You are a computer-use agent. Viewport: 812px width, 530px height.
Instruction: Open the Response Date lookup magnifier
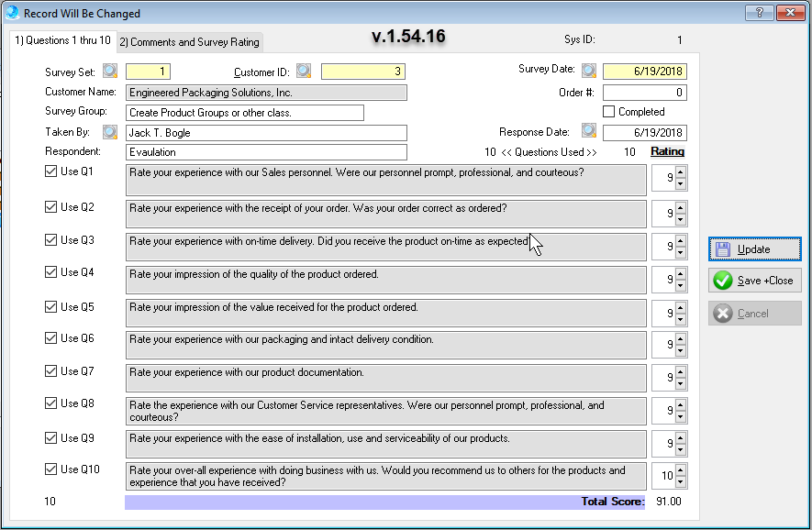(x=589, y=130)
